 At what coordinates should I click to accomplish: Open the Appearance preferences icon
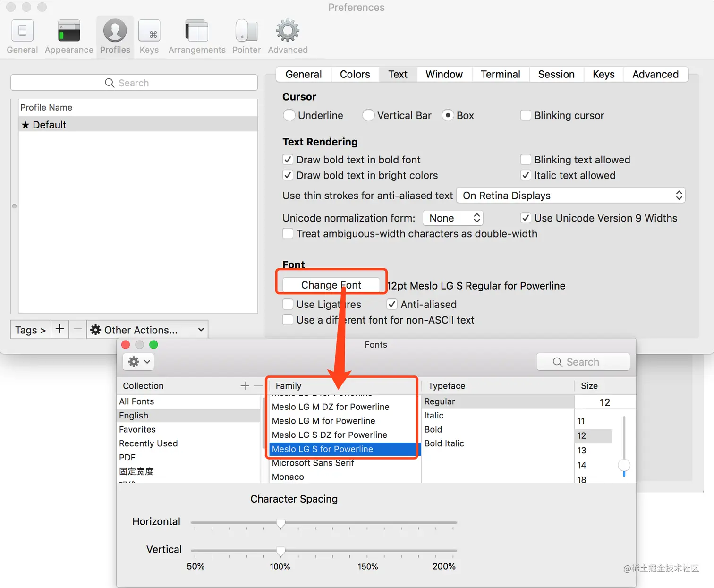click(69, 37)
